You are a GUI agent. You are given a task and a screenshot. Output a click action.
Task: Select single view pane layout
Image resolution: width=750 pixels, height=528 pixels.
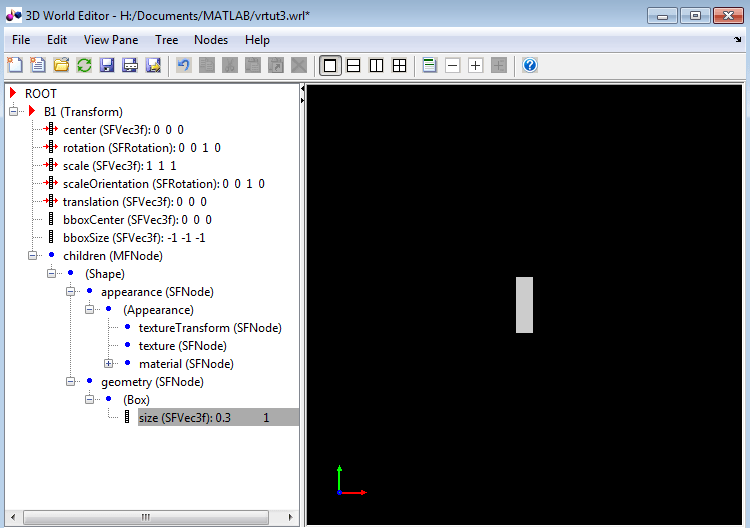[x=330, y=66]
